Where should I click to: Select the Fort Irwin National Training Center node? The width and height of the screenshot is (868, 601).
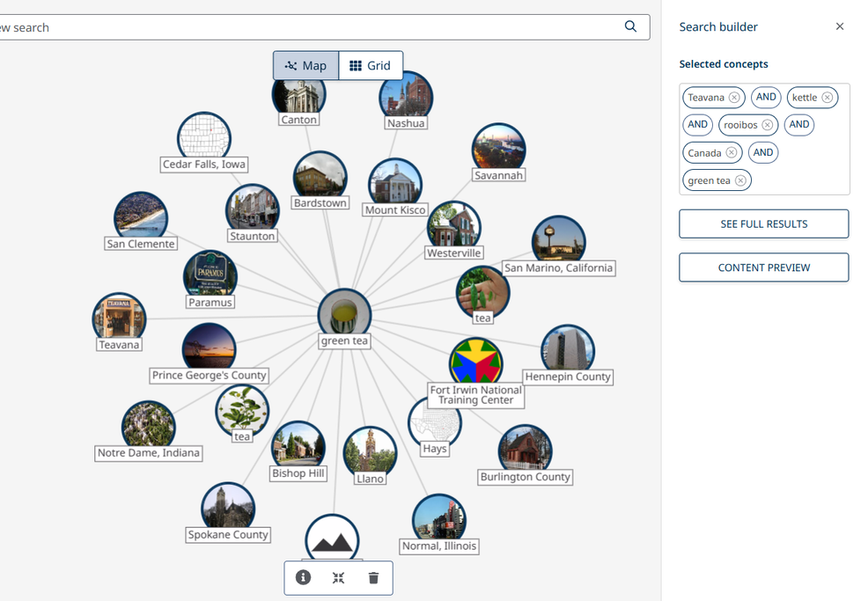click(476, 363)
